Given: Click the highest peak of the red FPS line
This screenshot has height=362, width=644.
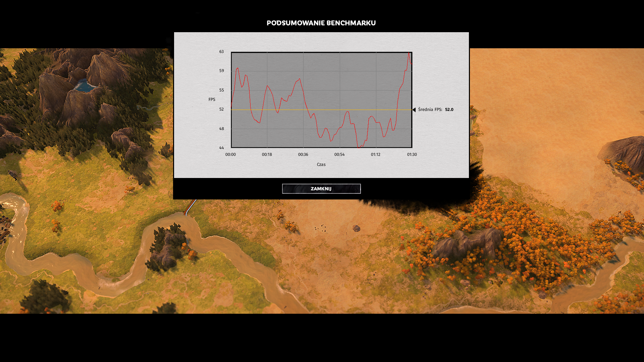Looking at the screenshot, I should (409, 53).
